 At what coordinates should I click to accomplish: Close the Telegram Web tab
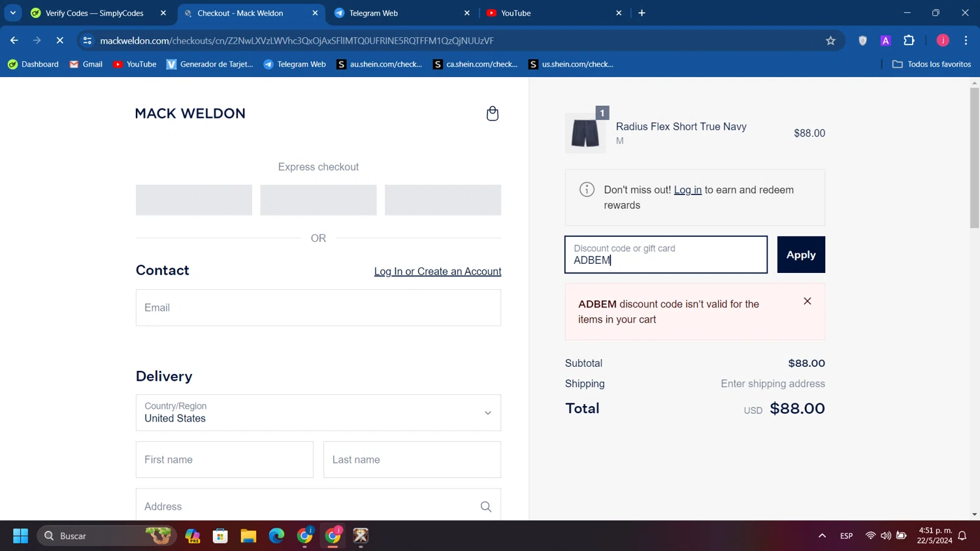467,13
